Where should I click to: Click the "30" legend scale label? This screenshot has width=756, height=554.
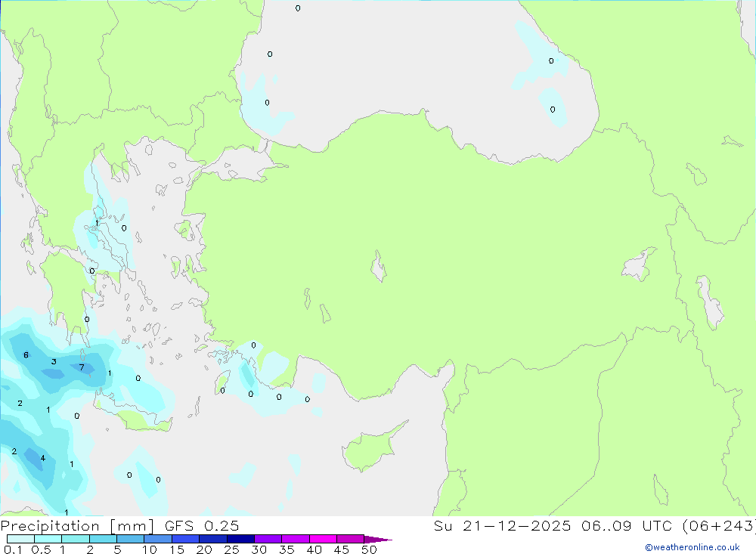(x=259, y=549)
